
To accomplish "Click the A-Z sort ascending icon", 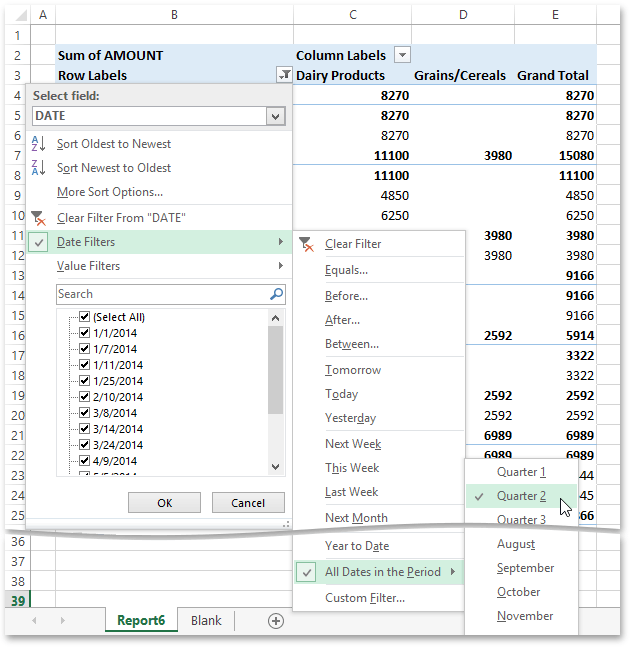I will coord(38,144).
